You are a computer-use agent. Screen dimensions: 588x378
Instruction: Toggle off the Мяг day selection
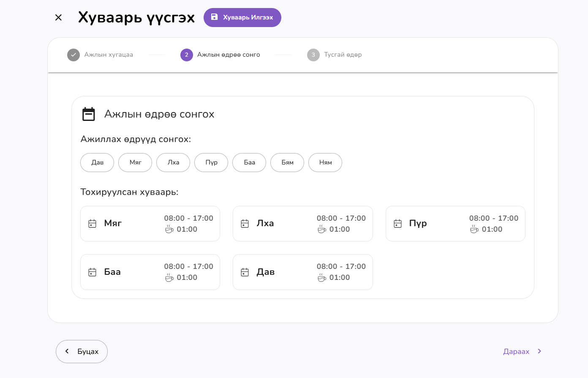(x=135, y=162)
